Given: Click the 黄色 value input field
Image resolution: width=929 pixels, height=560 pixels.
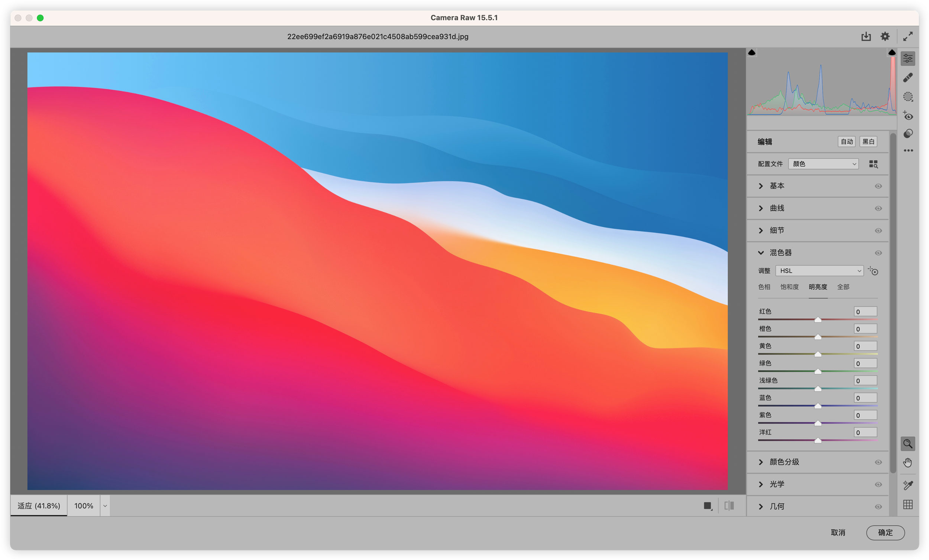Looking at the screenshot, I should coord(865,346).
